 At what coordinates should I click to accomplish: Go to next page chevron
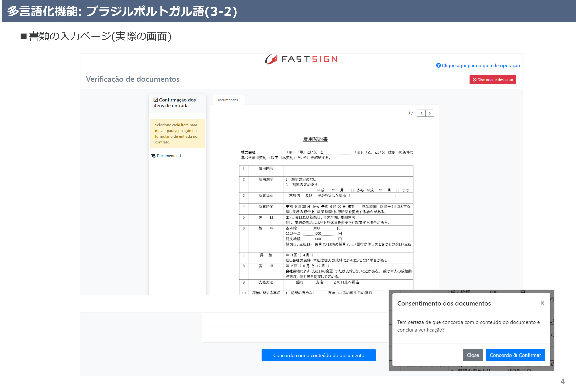430,113
